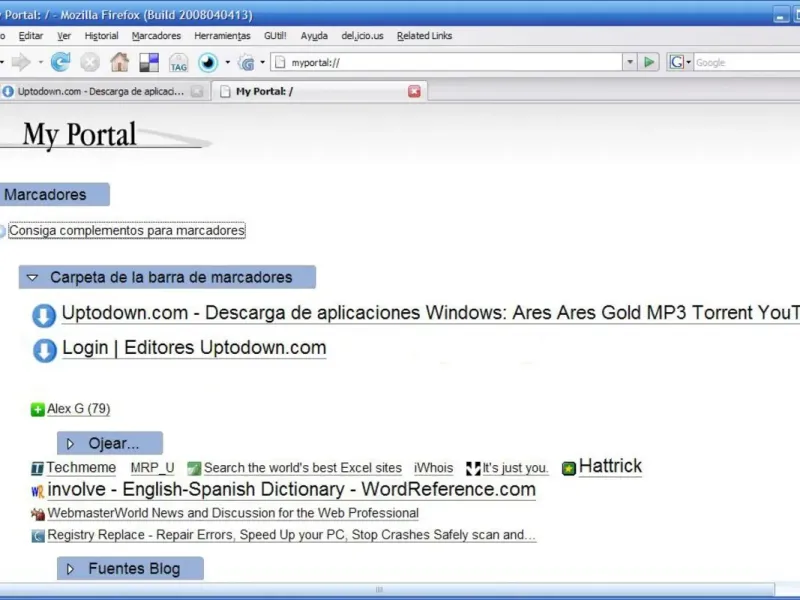Click the page icon in the address bar

click(280, 62)
